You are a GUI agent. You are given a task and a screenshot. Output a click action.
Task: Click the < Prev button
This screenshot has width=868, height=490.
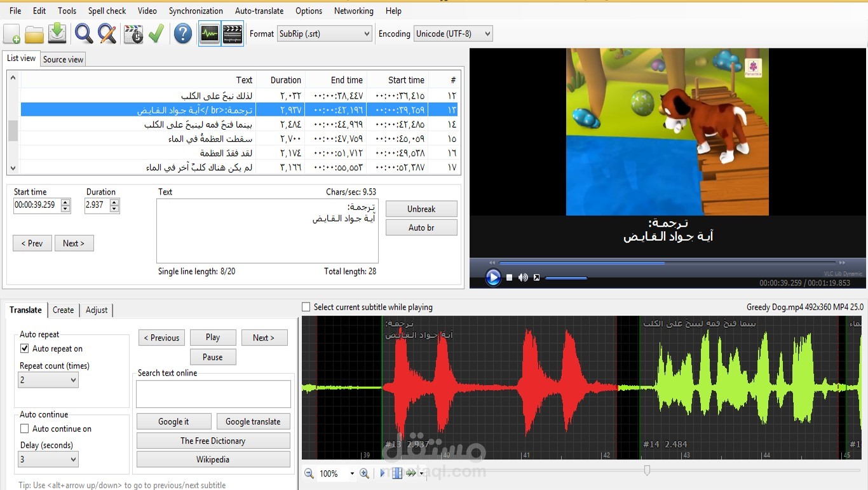click(x=32, y=243)
